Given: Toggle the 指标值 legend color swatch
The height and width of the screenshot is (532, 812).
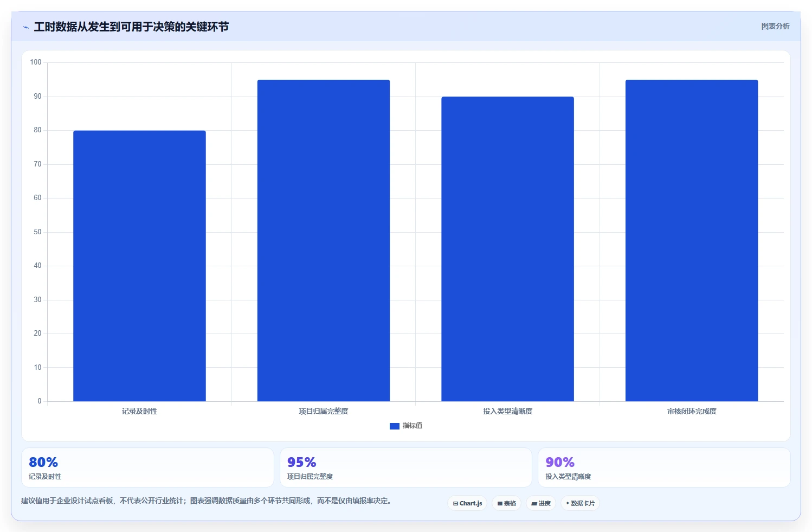Looking at the screenshot, I should pos(395,426).
